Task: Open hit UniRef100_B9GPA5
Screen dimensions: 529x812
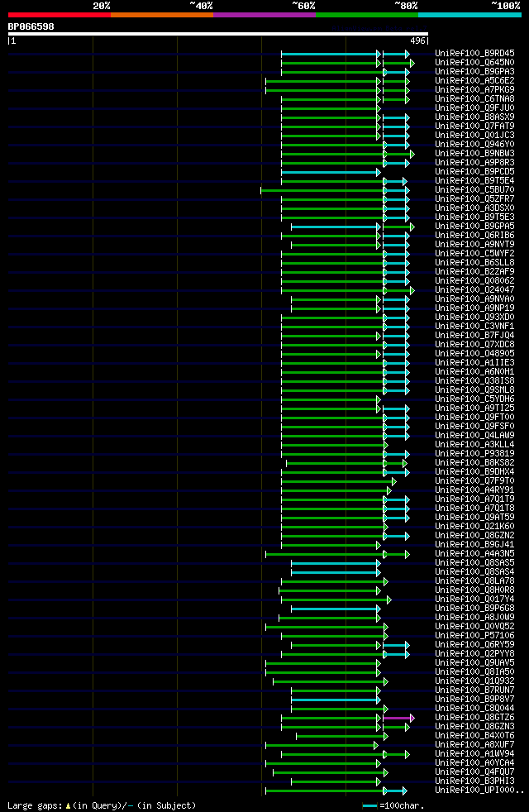Action: coord(474,227)
